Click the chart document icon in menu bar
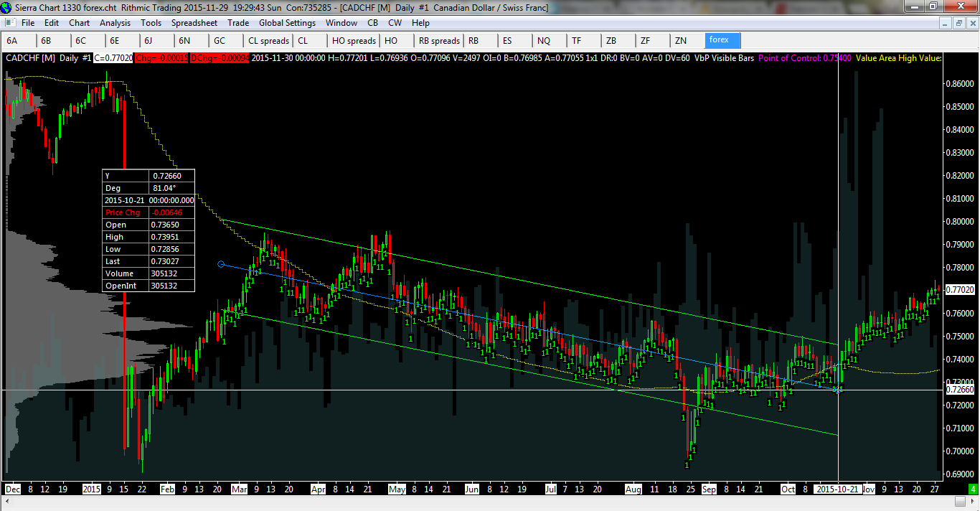The image size is (980, 511). point(9,23)
